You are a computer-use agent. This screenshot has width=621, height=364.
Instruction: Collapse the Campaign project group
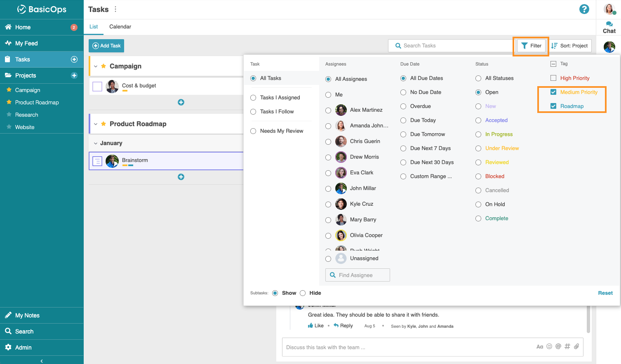point(96,66)
